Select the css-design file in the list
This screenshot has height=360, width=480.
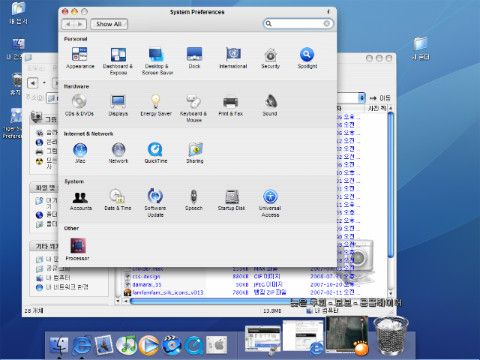(146, 276)
